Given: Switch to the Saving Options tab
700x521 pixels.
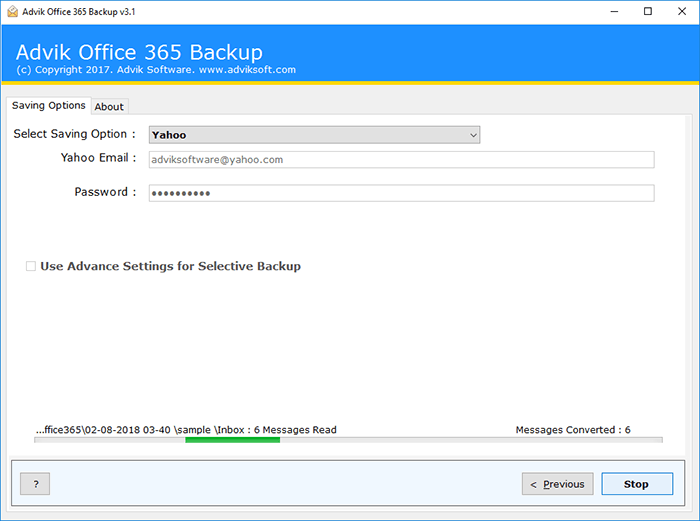Looking at the screenshot, I should (49, 105).
